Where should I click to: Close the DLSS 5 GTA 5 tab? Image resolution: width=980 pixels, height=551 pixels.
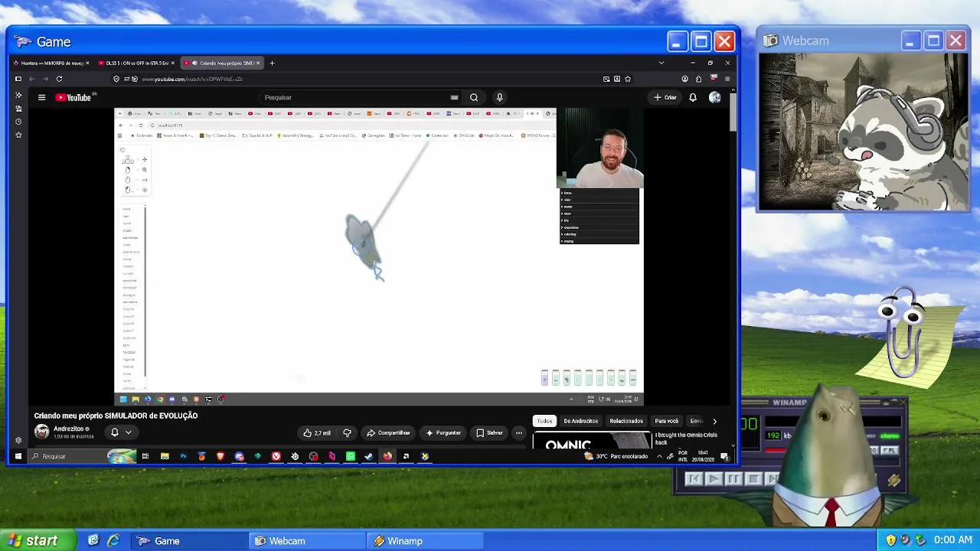173,63
